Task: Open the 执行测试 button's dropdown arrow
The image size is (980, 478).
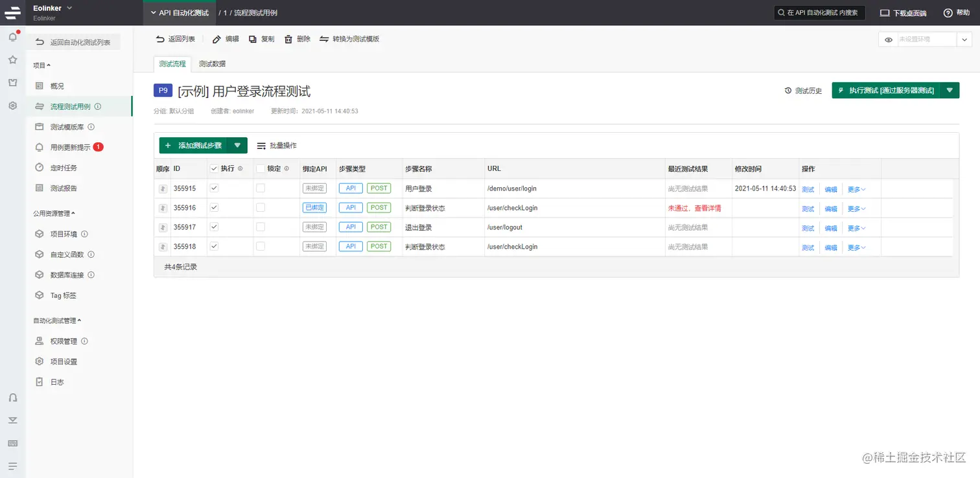Action: [950, 91]
